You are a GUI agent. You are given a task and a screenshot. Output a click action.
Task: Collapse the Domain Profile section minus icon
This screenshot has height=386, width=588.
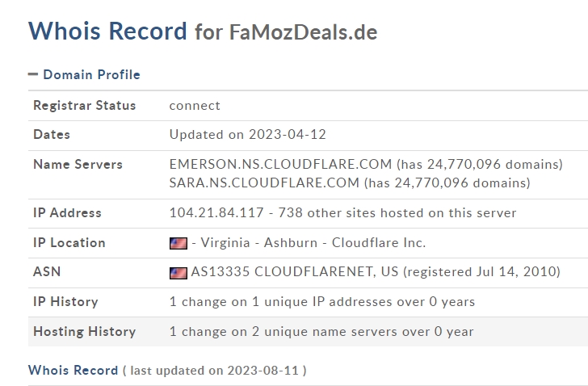pos(33,74)
